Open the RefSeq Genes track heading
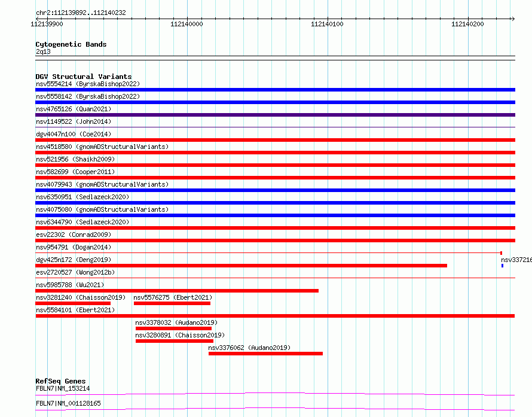Image resolution: width=532 pixels, height=417 pixels. click(60, 381)
